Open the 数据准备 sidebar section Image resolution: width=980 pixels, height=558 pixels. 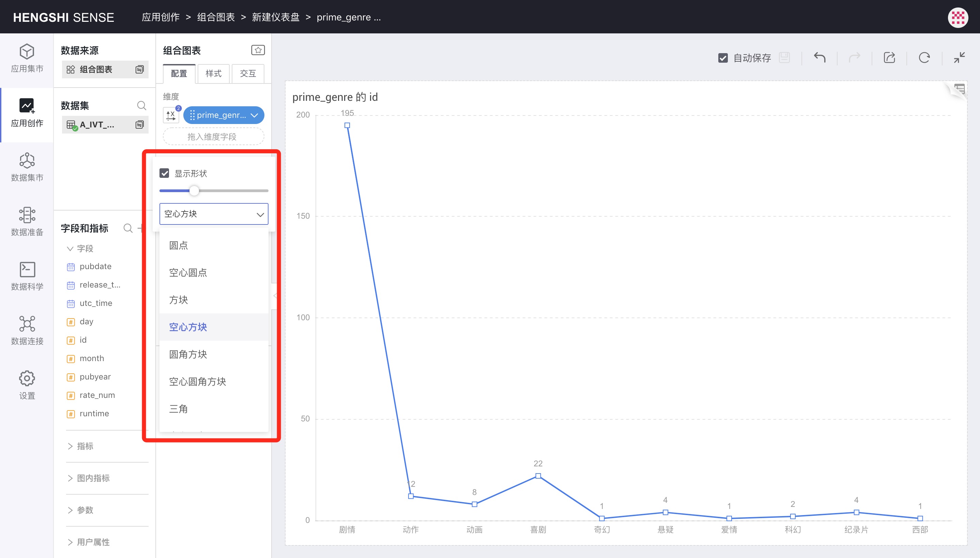tap(27, 222)
